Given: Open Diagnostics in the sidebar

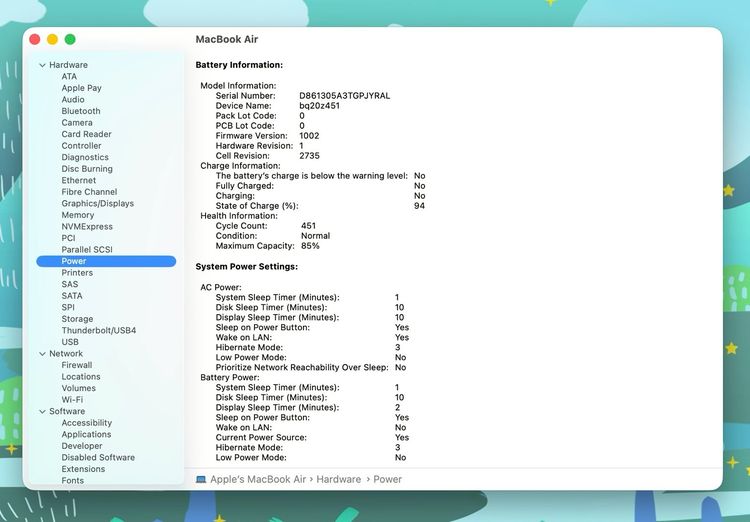Looking at the screenshot, I should point(85,157).
